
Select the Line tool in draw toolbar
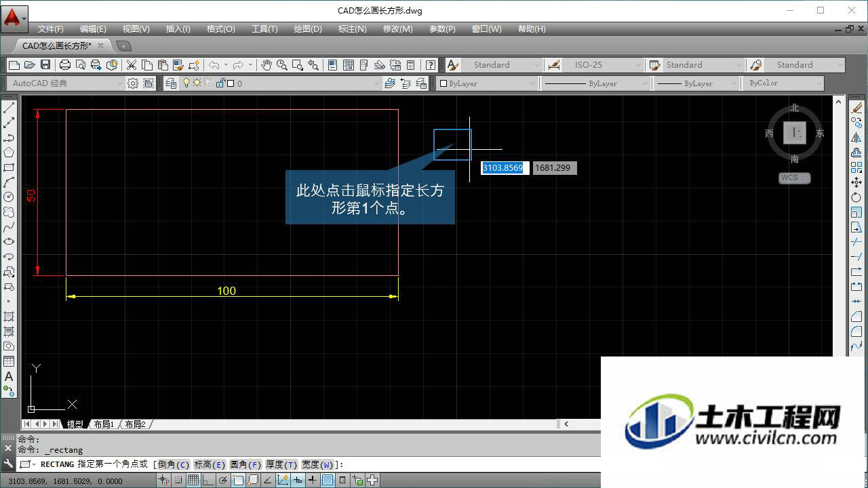tap(9, 108)
